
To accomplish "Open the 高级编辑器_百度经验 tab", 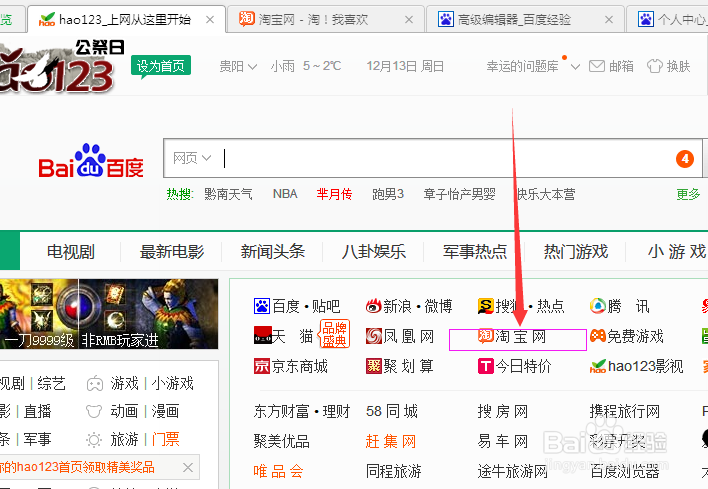I will point(525,19).
